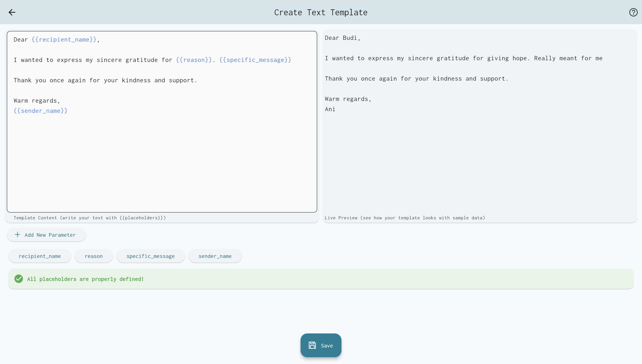Click the {{specific_message}} placeholder in editor
642x364 pixels.
click(255, 60)
